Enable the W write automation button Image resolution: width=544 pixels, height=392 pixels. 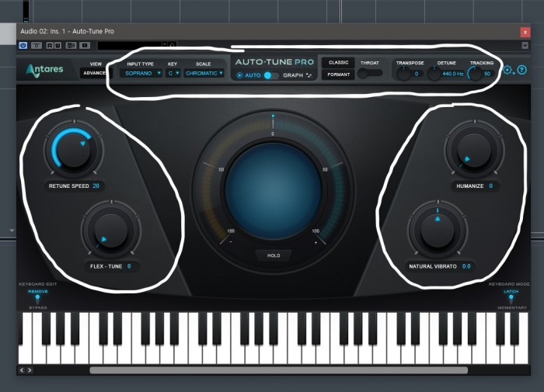click(58, 45)
